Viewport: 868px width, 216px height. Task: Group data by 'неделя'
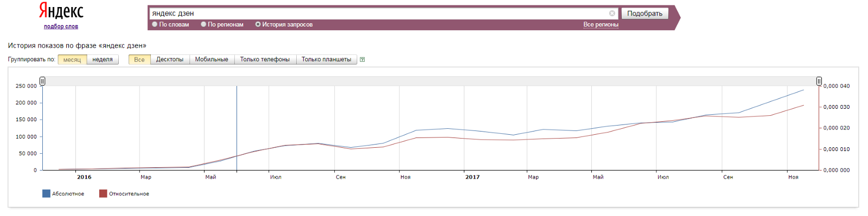[x=103, y=60]
